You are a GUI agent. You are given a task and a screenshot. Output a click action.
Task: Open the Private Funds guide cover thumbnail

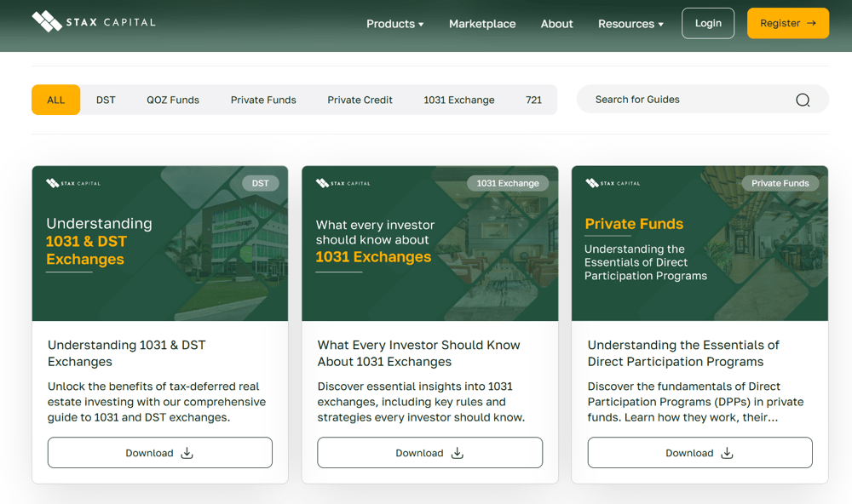[699, 243]
